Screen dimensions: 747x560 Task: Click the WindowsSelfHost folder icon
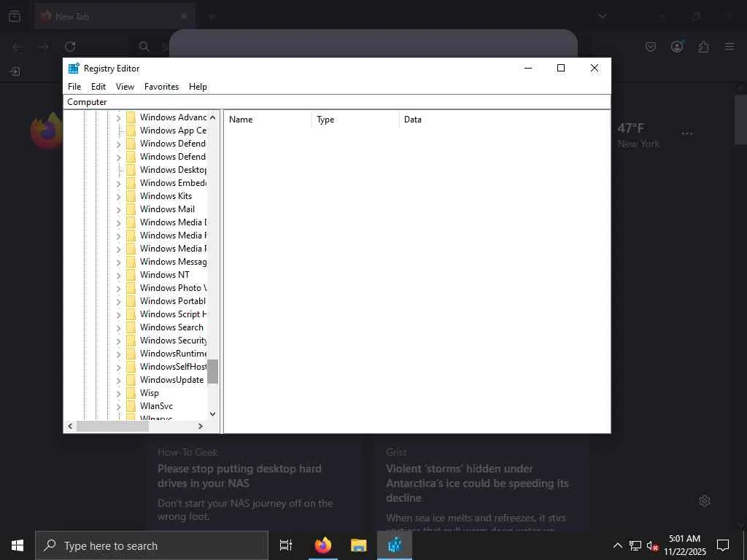[131, 367]
